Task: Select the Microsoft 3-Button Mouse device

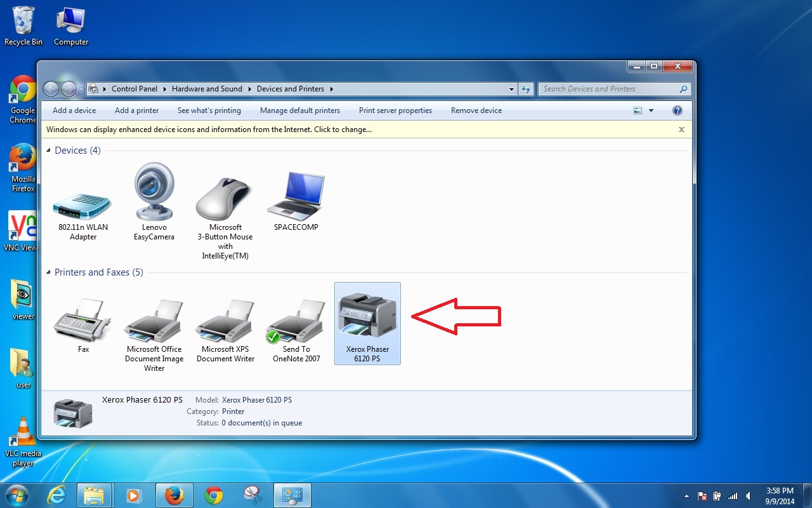Action: (225, 217)
